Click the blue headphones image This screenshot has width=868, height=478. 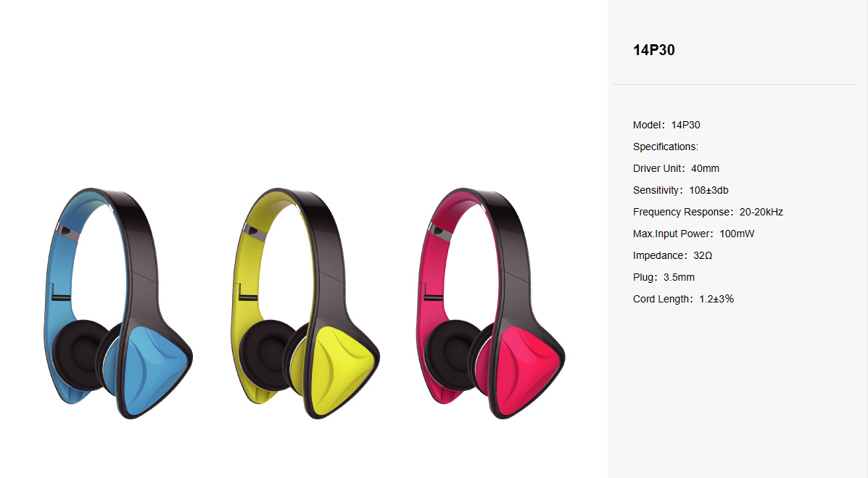point(118,303)
